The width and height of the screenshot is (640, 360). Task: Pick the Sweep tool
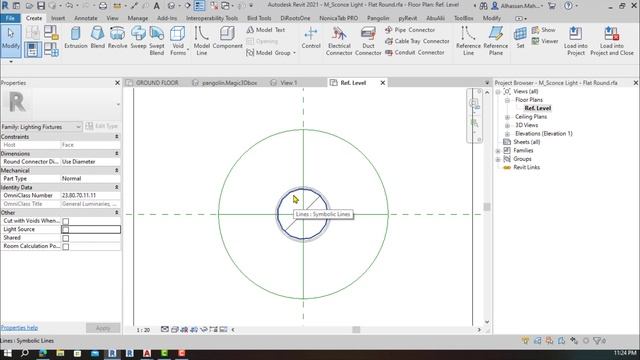coord(138,39)
